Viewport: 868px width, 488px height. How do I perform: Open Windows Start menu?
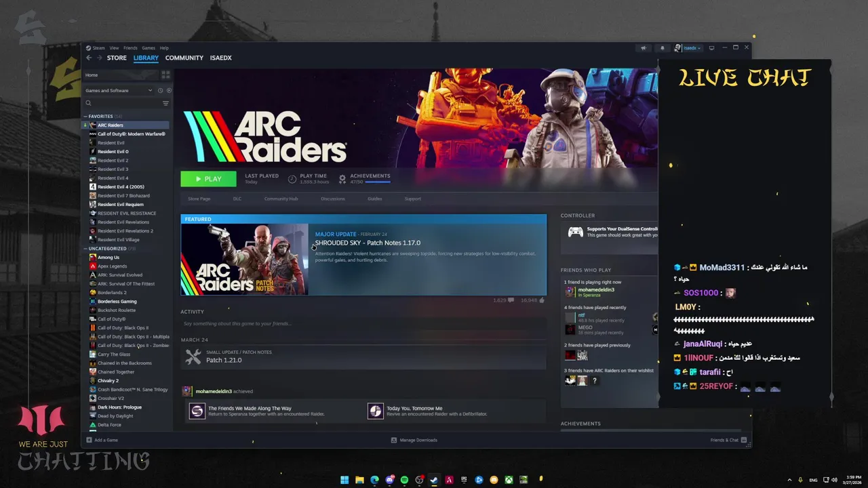tap(344, 480)
